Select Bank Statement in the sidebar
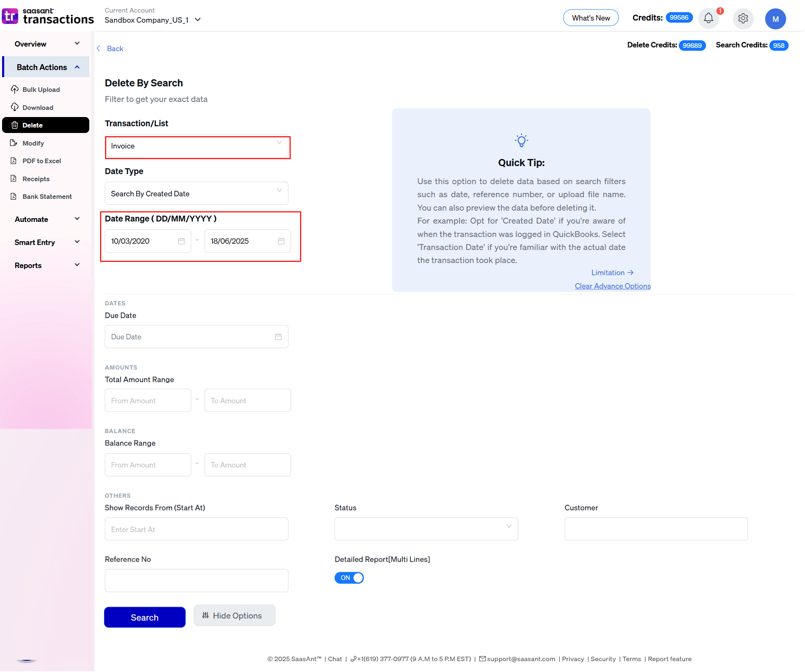This screenshot has height=672, width=805. coord(47,196)
